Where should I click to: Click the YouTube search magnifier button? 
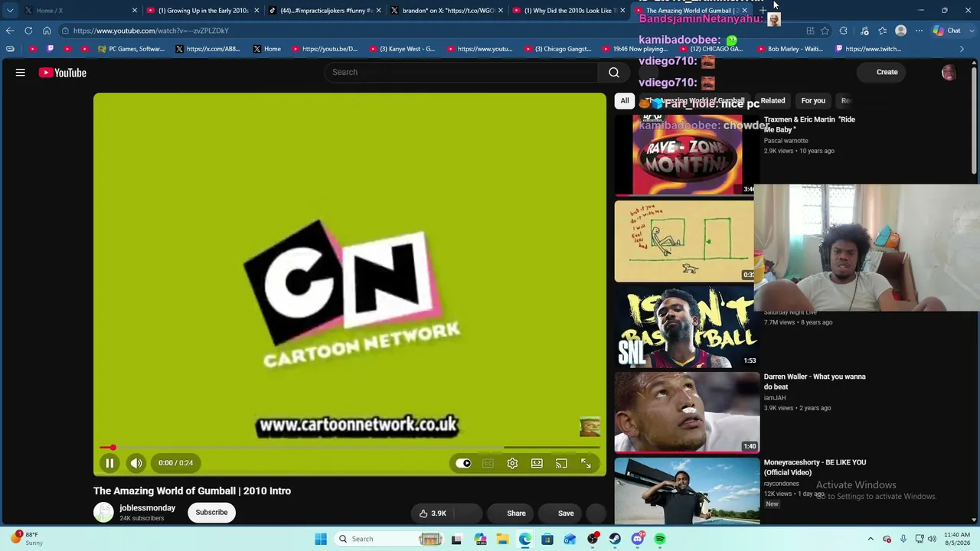tap(614, 72)
